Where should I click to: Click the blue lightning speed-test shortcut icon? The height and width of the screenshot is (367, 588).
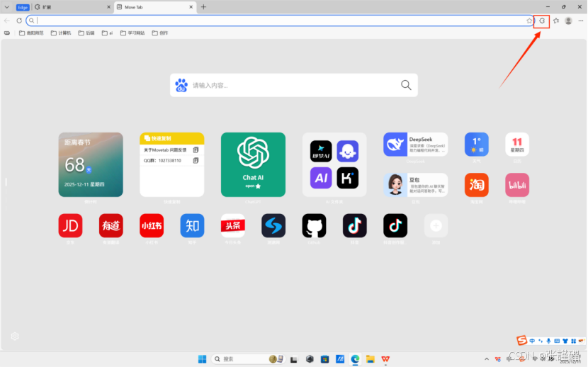click(x=273, y=226)
